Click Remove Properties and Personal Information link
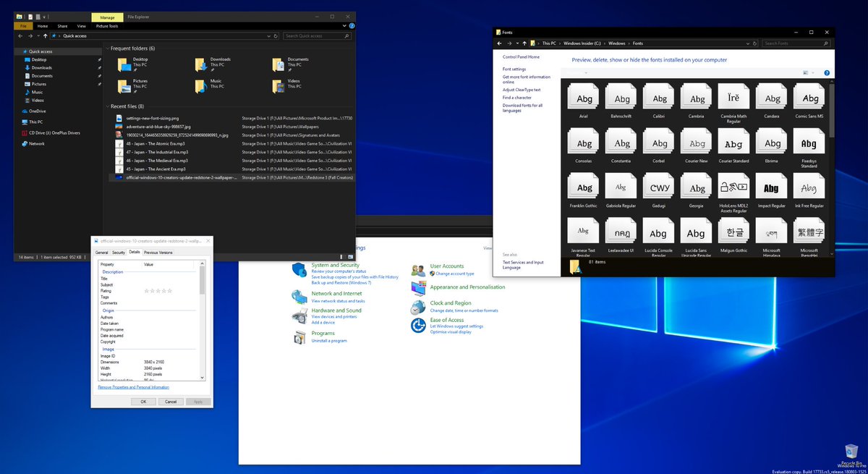 tap(134, 387)
